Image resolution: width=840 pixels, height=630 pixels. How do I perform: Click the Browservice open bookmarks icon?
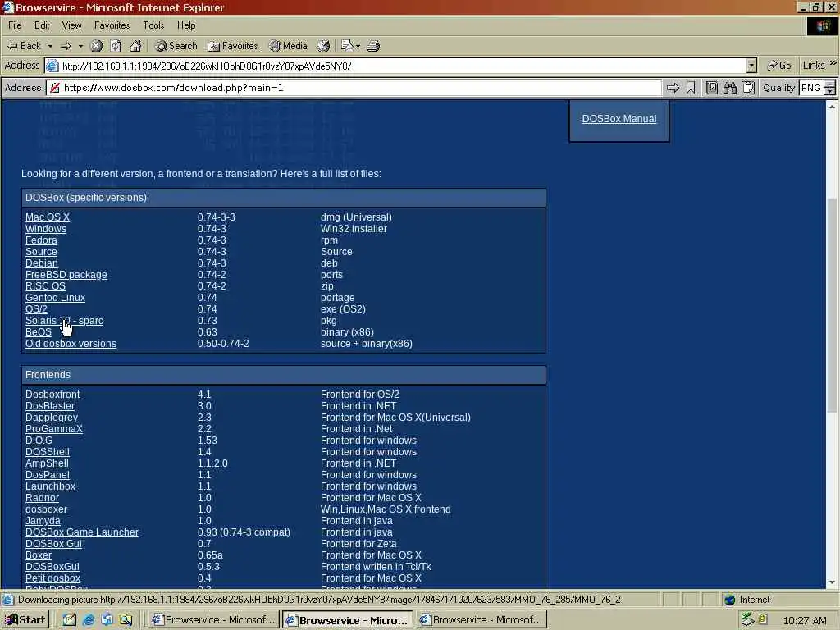711,88
